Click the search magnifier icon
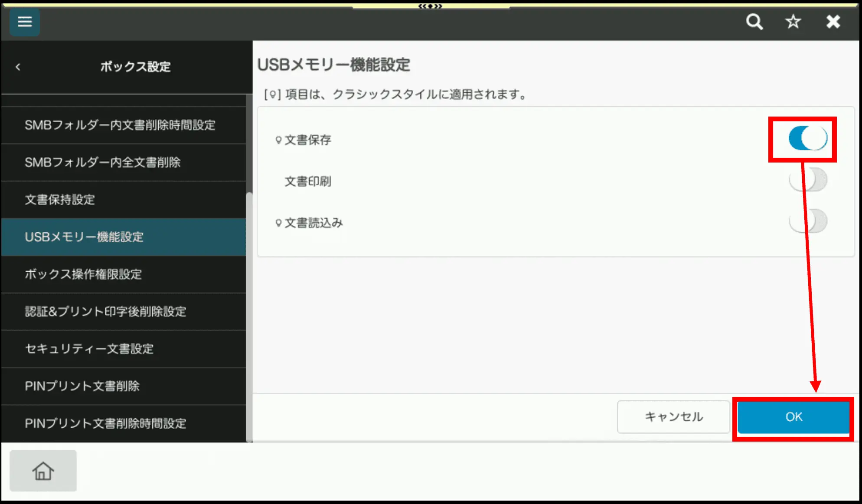The image size is (862, 504). pos(754,22)
